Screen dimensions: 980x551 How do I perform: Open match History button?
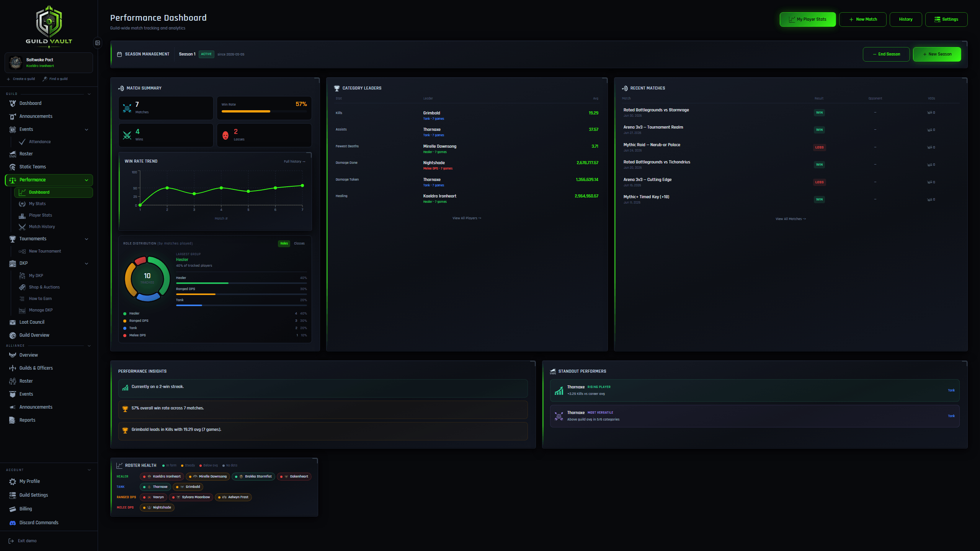[906, 20]
